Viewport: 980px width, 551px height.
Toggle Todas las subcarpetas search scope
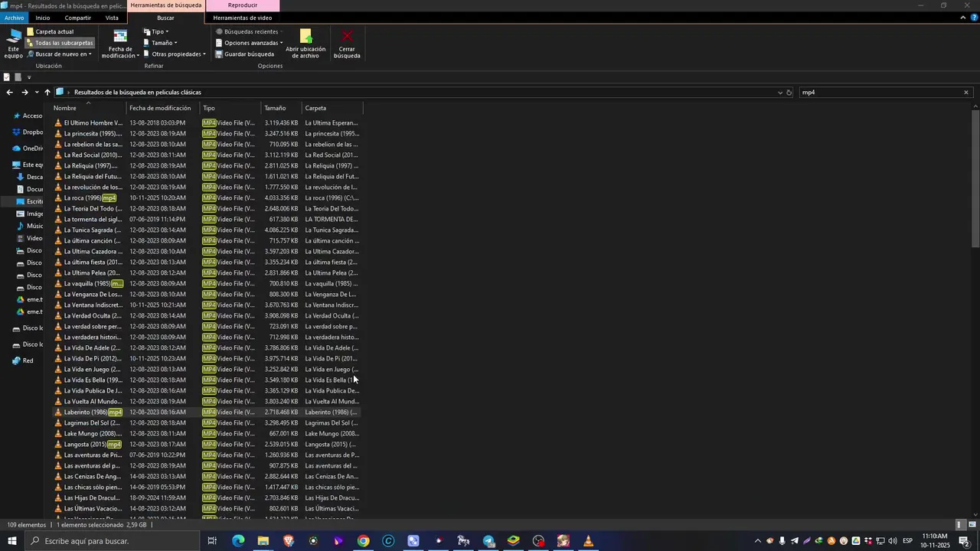[60, 43]
